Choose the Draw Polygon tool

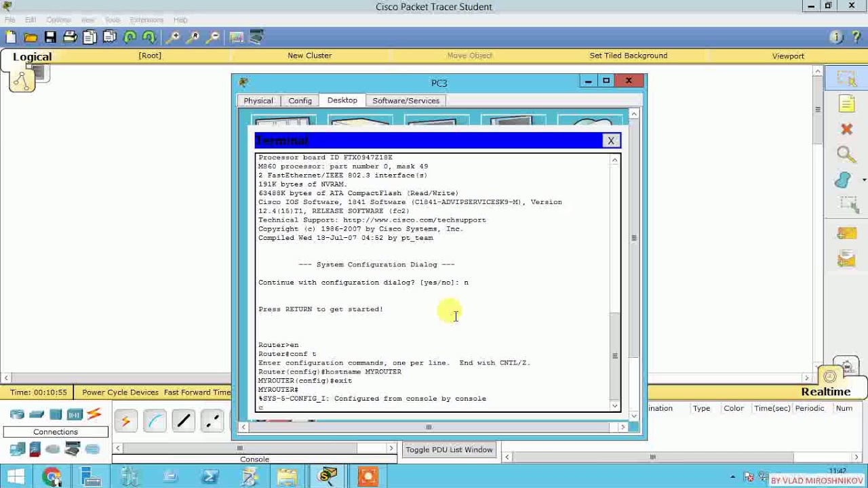point(843,180)
